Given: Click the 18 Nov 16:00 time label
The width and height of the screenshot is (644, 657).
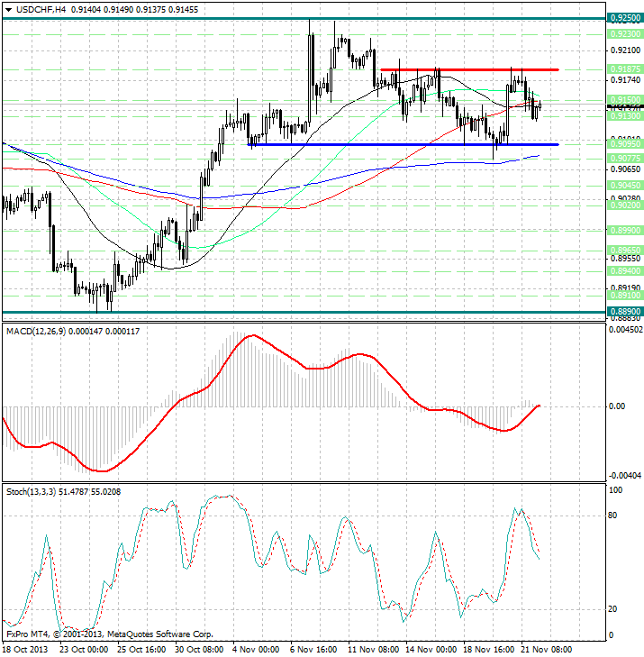Looking at the screenshot, I should (x=489, y=650).
